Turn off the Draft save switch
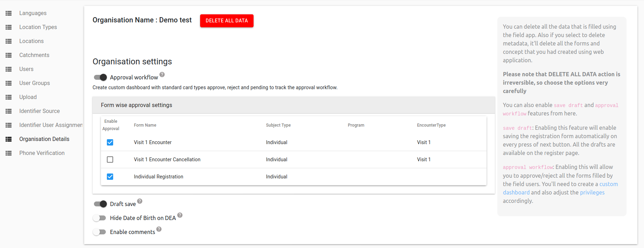Image resolution: width=644 pixels, height=248 pixels. coord(100,204)
